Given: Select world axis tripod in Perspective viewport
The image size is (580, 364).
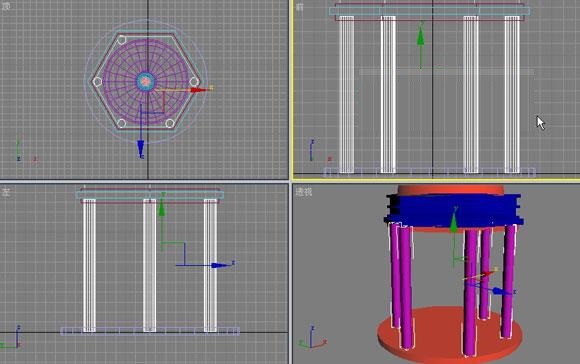Looking at the screenshot, I should 313,338.
